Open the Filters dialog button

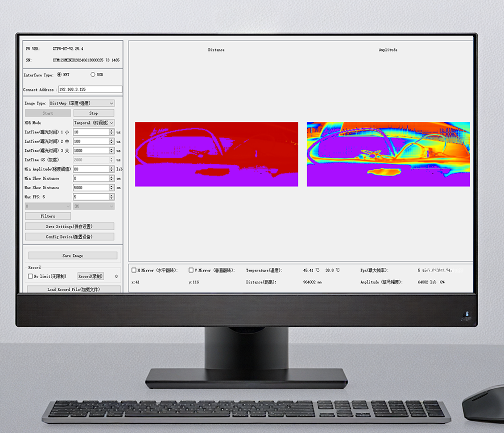(48, 216)
